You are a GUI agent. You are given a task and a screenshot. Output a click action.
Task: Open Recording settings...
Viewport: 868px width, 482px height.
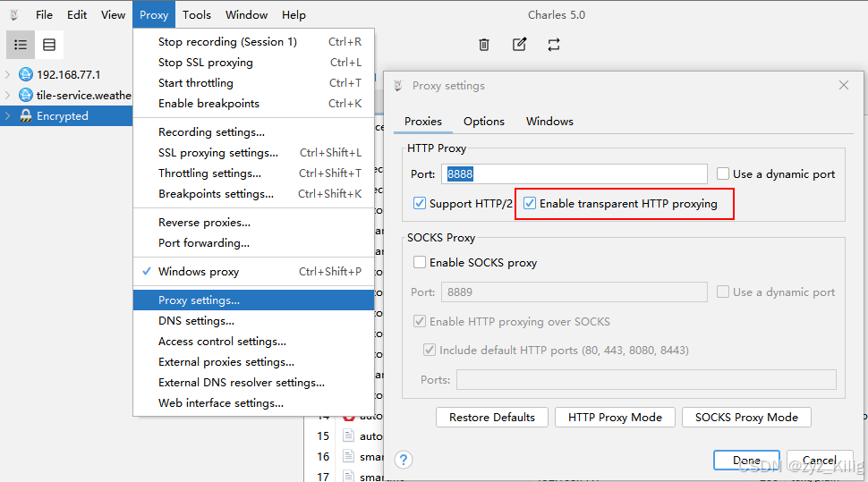pyautogui.click(x=253, y=132)
